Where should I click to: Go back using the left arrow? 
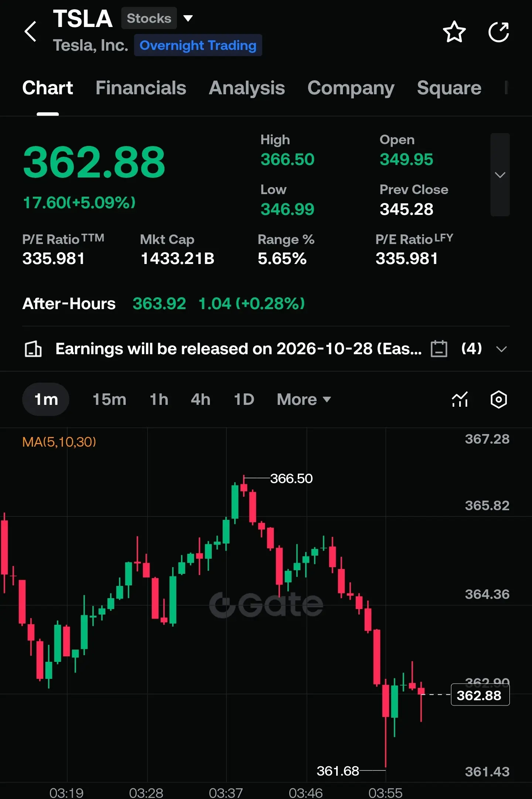pos(30,31)
